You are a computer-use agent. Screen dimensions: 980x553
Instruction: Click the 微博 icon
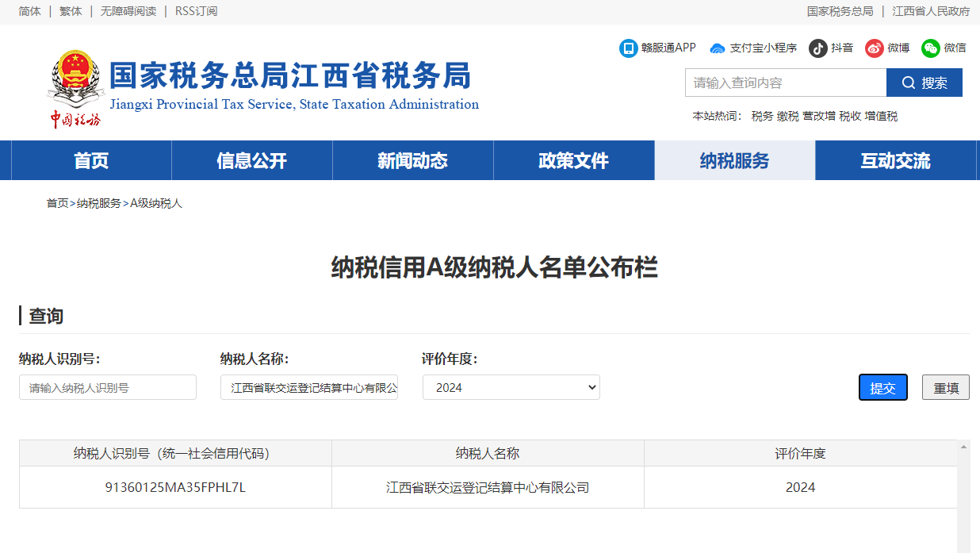(874, 48)
